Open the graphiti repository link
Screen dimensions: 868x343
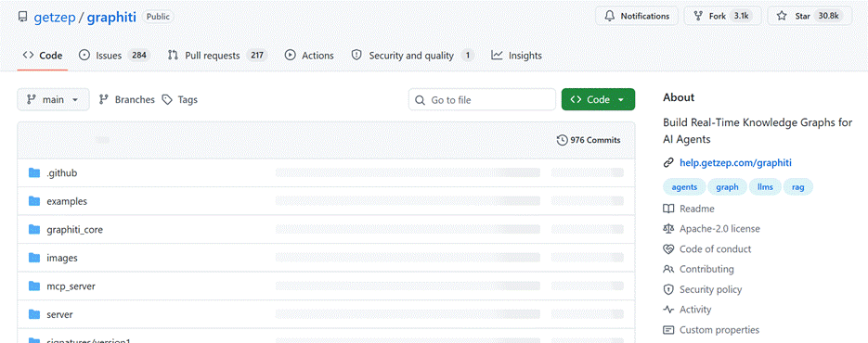click(111, 17)
